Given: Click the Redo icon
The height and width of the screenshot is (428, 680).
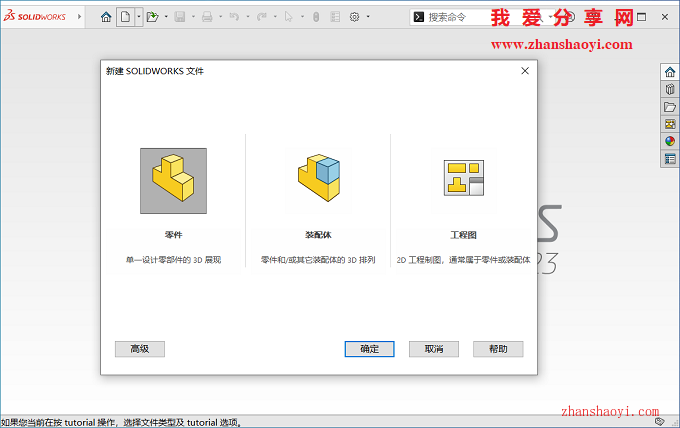Looking at the screenshot, I should coord(262,17).
